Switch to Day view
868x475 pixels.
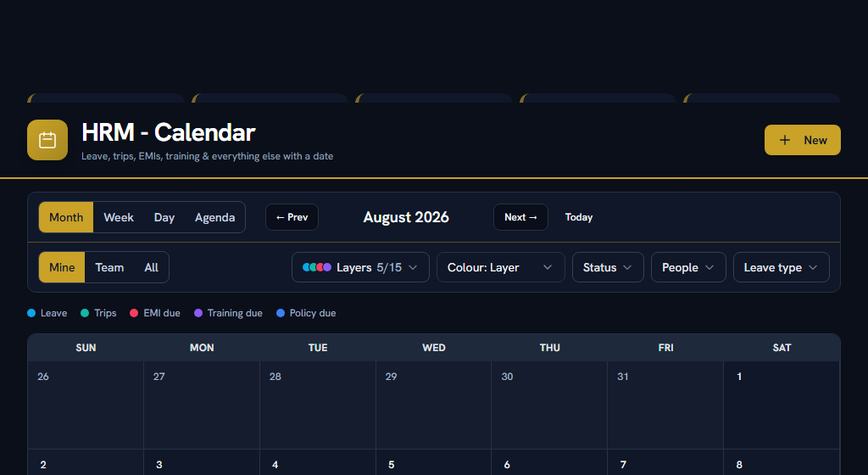[x=164, y=218]
